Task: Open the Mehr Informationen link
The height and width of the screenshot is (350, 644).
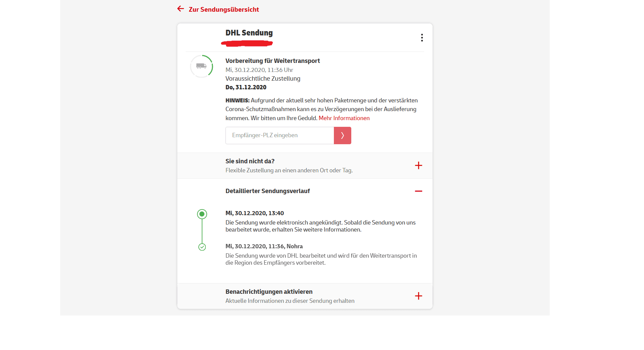Action: pos(344,118)
